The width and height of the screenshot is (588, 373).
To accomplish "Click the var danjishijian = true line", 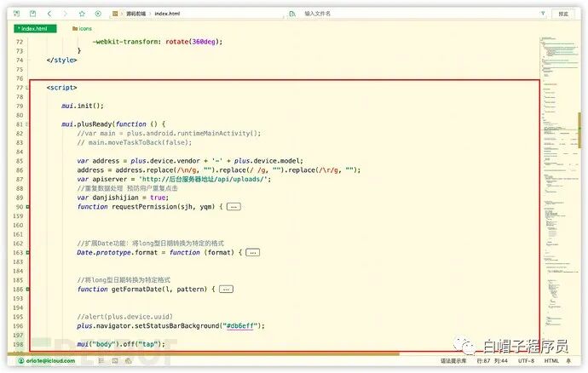I will point(123,198).
